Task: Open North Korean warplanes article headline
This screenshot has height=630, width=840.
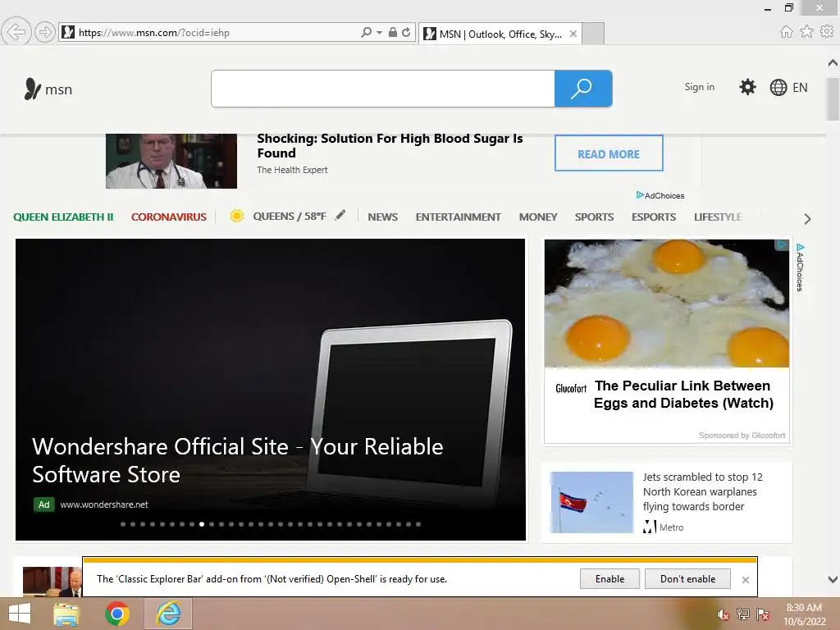Action: click(x=702, y=492)
